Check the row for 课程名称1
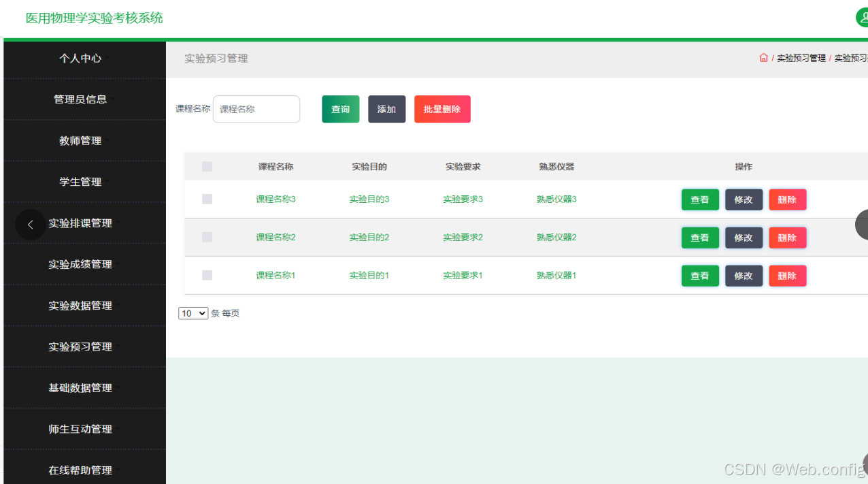The height and width of the screenshot is (484, 868). coord(207,276)
